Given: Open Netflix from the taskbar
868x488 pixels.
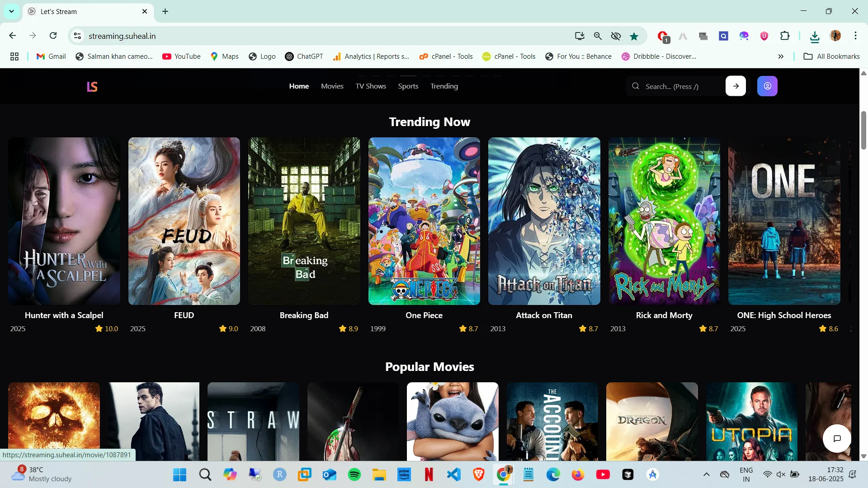Looking at the screenshot, I should pyautogui.click(x=429, y=474).
